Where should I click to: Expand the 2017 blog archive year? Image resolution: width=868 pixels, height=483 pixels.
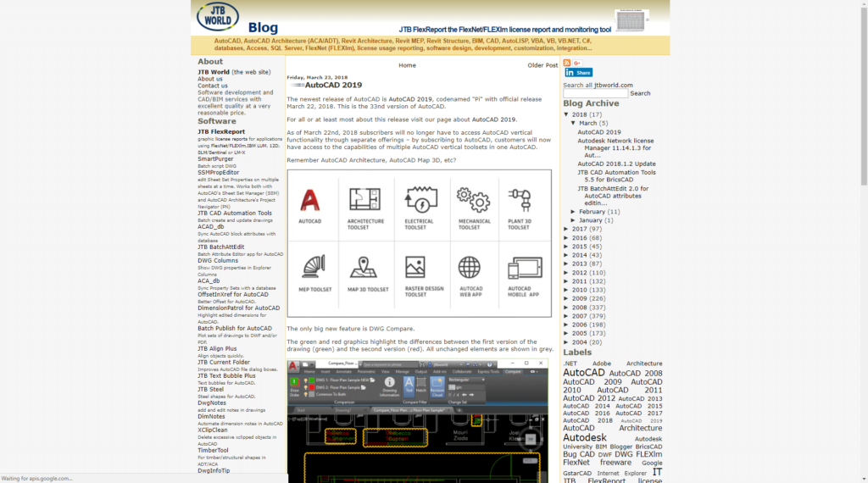click(x=567, y=229)
